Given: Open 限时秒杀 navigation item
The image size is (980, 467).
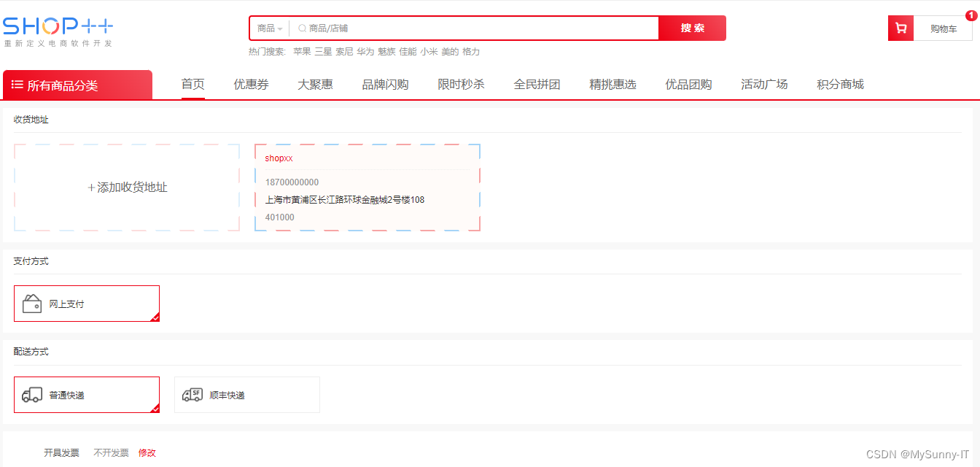Looking at the screenshot, I should (x=462, y=84).
